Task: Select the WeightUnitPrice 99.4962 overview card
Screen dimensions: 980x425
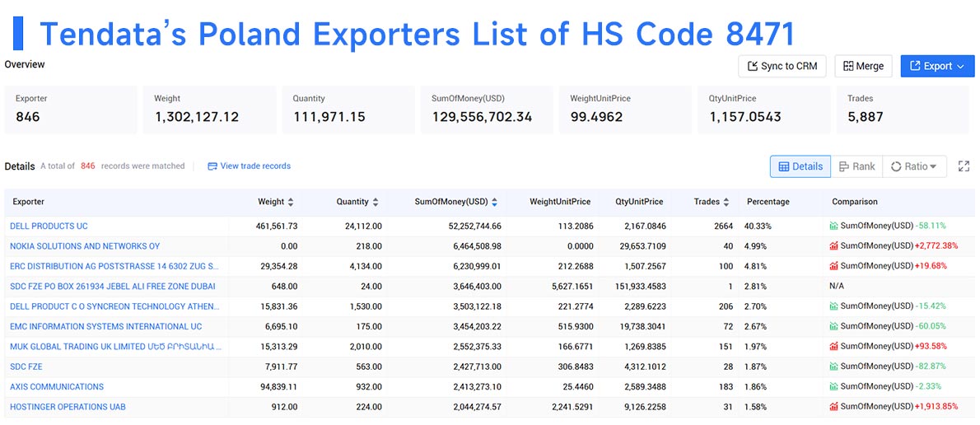Action: pyautogui.click(x=626, y=110)
